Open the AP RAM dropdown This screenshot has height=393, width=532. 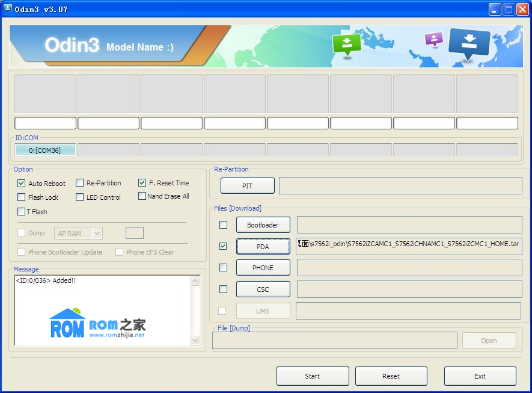click(97, 234)
